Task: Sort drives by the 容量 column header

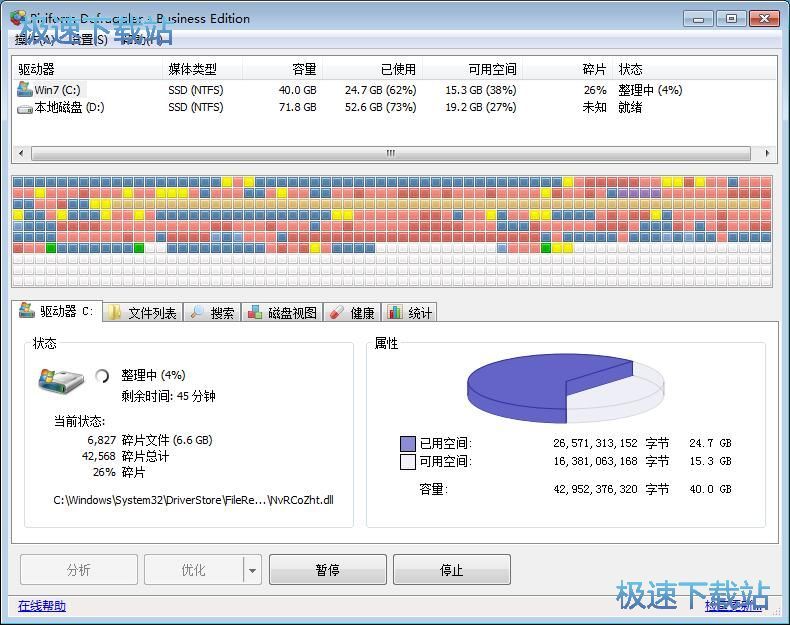Action: click(303, 69)
